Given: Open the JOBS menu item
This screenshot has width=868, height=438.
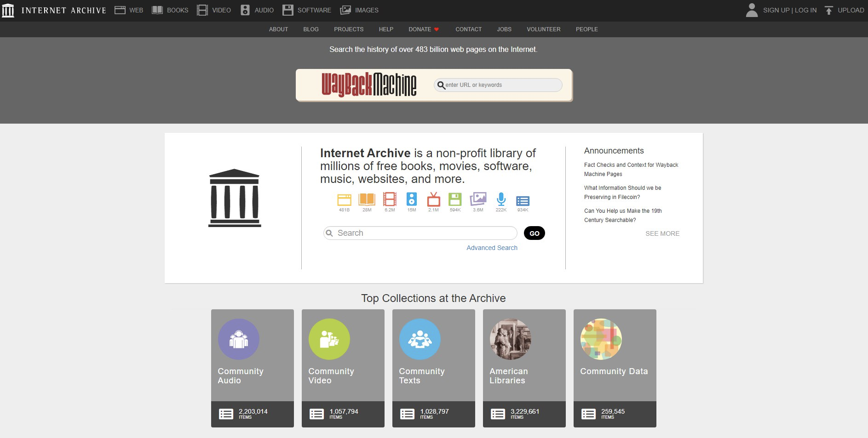Looking at the screenshot, I should click(x=504, y=29).
